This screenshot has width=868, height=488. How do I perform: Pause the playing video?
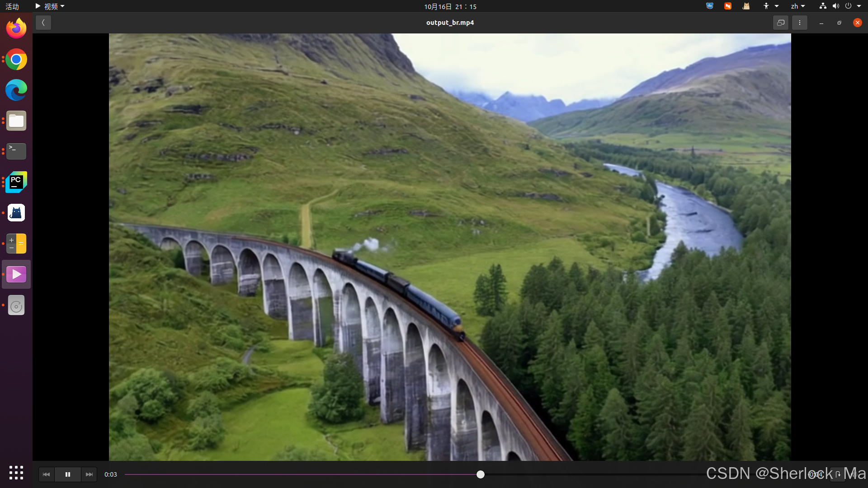68,474
